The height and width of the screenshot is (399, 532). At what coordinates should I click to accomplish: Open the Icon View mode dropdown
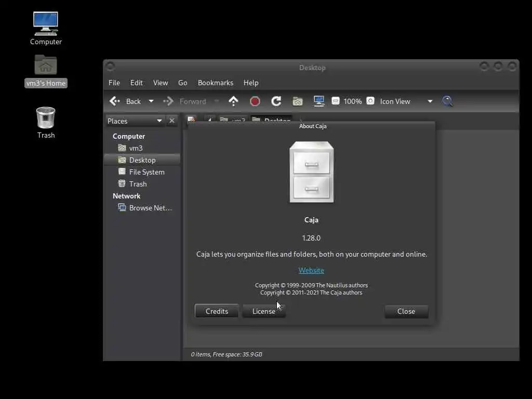point(406,101)
